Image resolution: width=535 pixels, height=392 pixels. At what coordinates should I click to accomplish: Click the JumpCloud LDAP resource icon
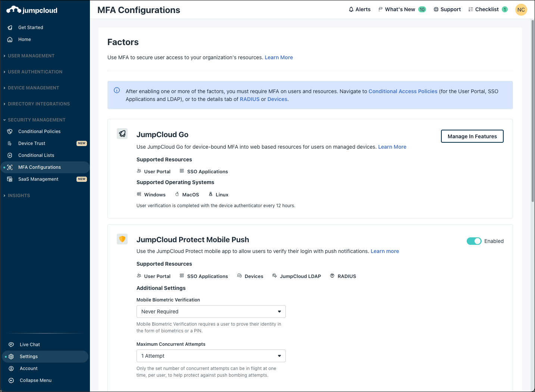[275, 276]
